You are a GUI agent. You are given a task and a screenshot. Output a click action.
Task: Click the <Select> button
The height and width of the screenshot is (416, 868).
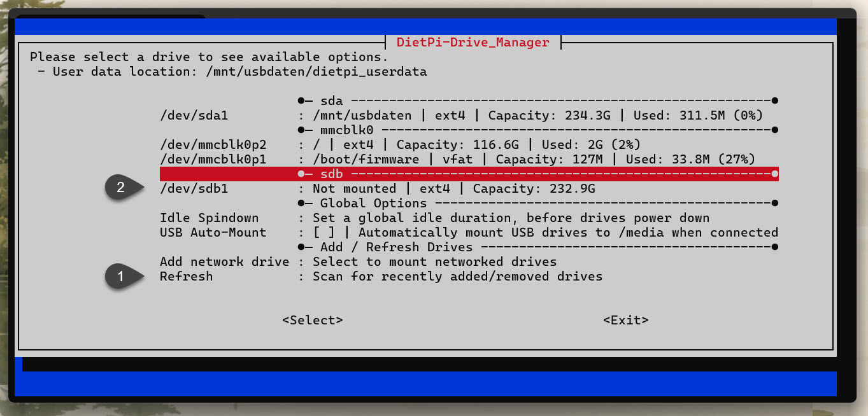point(313,320)
